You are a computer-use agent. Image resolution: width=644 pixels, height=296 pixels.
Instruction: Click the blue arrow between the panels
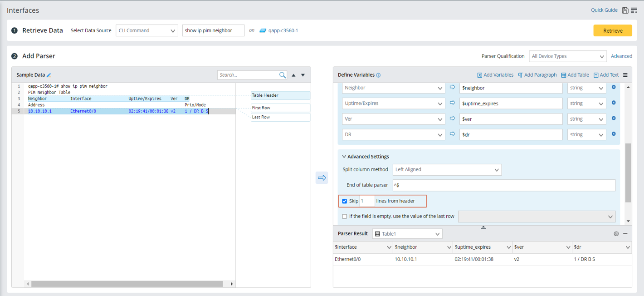pyautogui.click(x=322, y=178)
